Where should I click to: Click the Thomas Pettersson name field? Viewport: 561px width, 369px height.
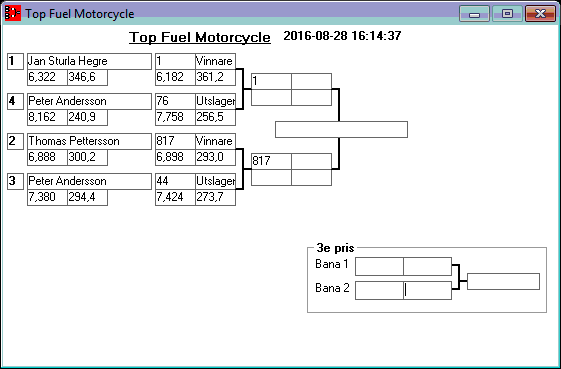click(x=89, y=141)
